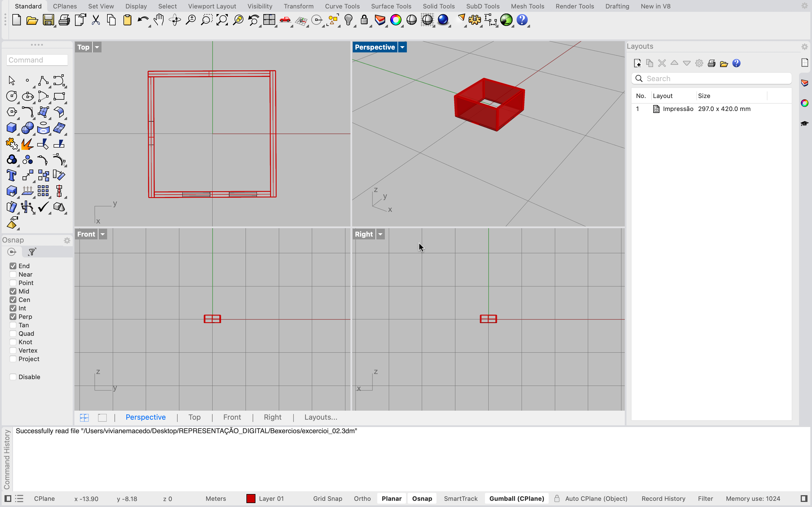Viewport: 812px width, 507px height.
Task: Uncheck the Perp osnap checkbox
Action: [x=13, y=317]
